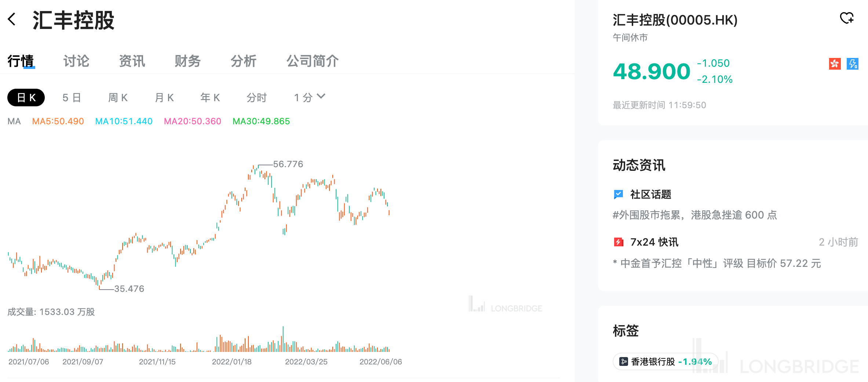Toggle the MA5 moving average line
The image size is (868, 382).
pyautogui.click(x=58, y=121)
